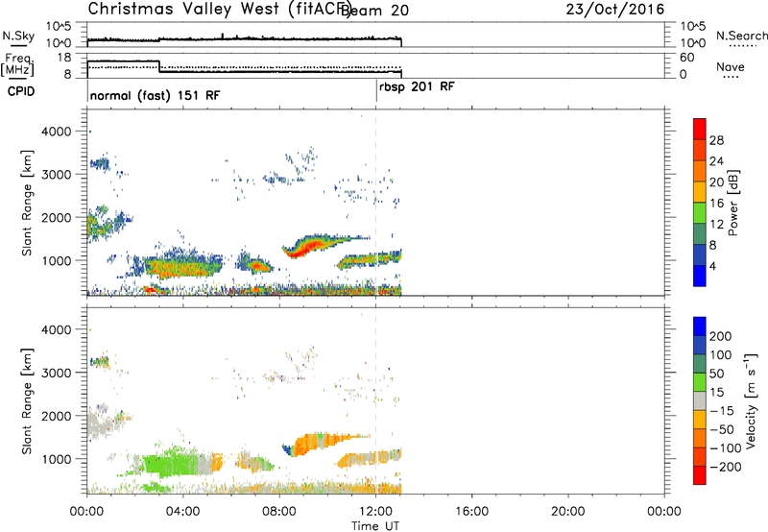Click the '08:00' time tick label

click(279, 512)
